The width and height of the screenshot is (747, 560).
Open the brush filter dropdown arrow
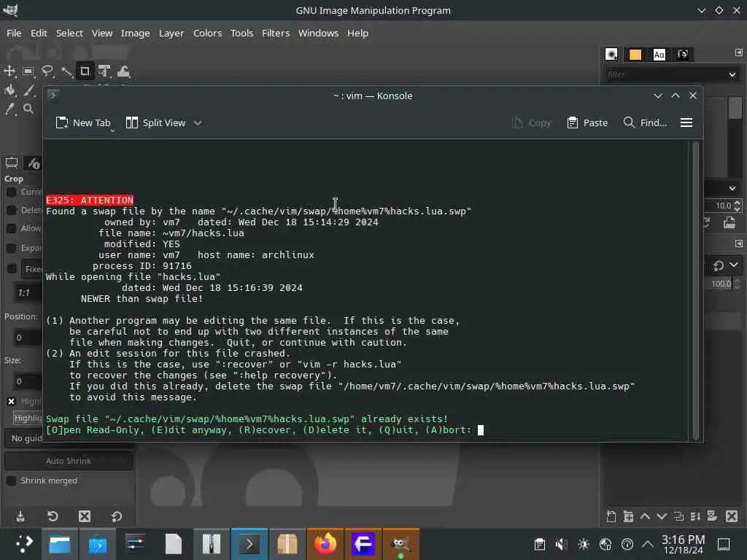click(x=732, y=74)
